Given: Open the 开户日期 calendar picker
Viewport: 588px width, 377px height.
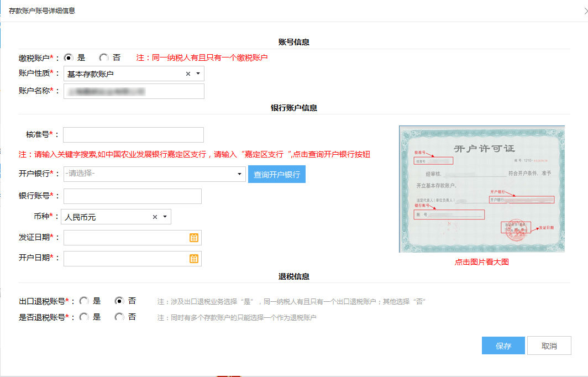Looking at the screenshot, I should [x=195, y=258].
